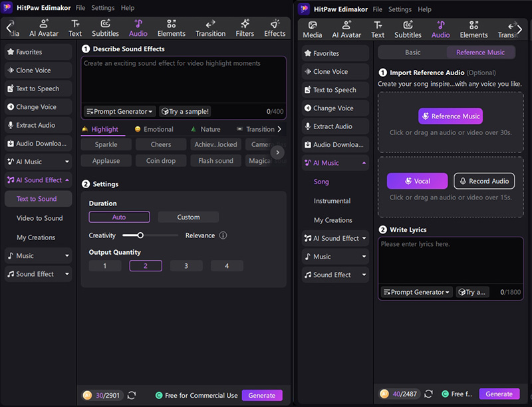Choose Output Quantity 4
The image size is (532, 407).
(227, 266)
